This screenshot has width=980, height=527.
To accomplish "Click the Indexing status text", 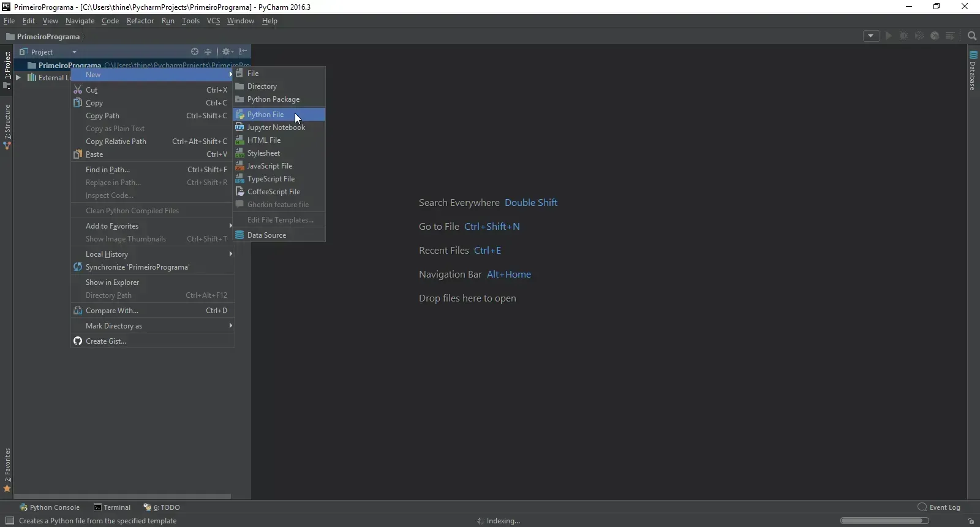I will 503,521.
